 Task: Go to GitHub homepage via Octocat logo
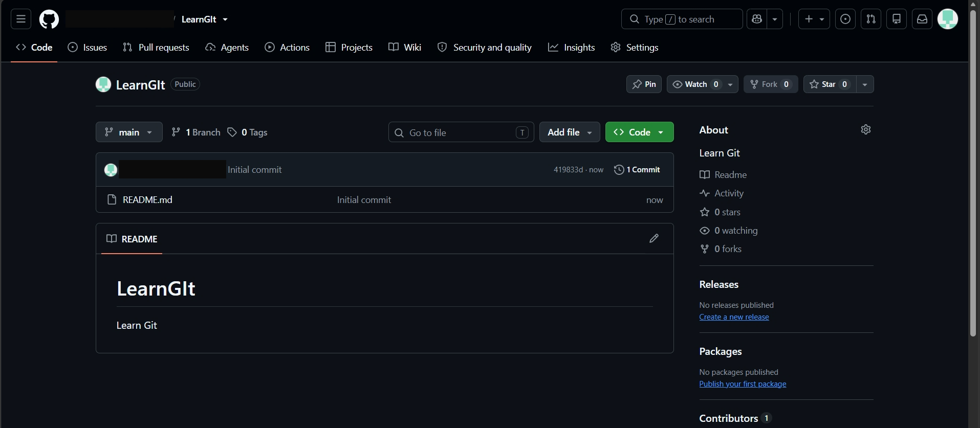point(49,19)
